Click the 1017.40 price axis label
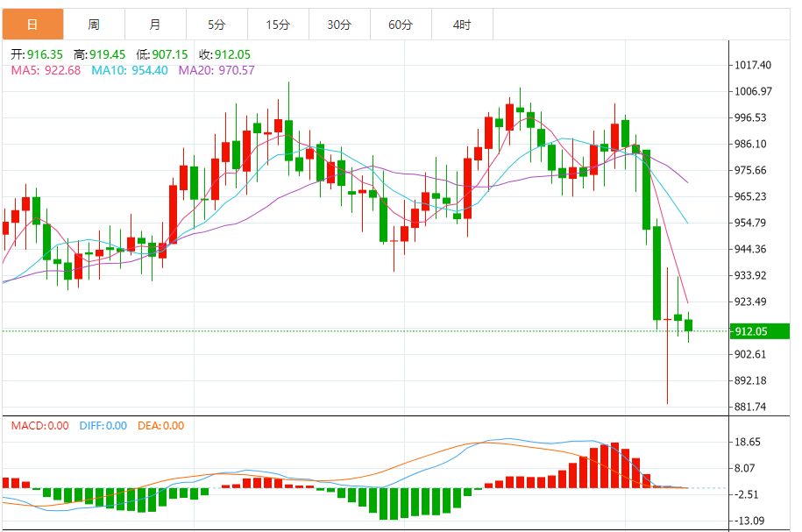 (x=753, y=65)
